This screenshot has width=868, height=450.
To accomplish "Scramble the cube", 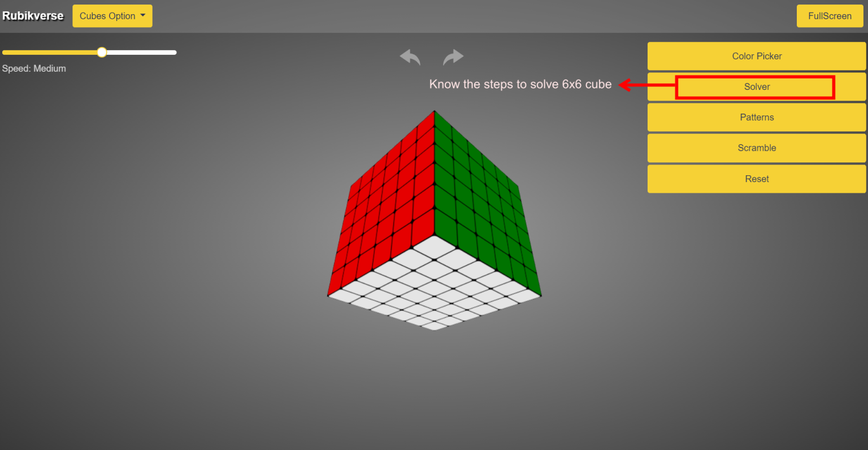I will [756, 148].
